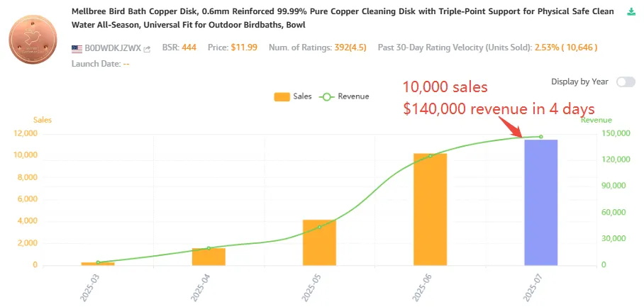This screenshot has height=307, width=644.
Task: Toggle the Display by Year switch
Action: point(626,82)
